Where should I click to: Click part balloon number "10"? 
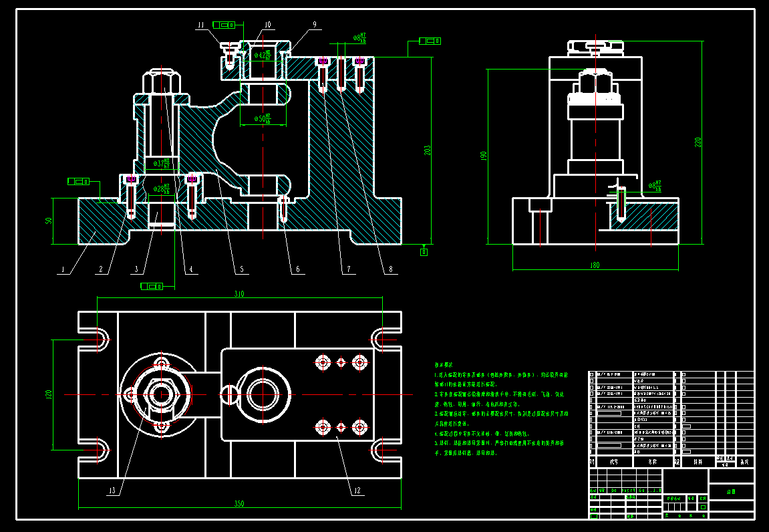pos(267,25)
